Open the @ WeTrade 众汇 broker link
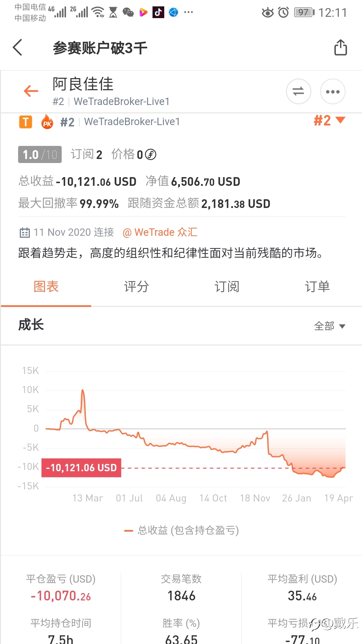This screenshot has width=362, height=644. point(160,232)
